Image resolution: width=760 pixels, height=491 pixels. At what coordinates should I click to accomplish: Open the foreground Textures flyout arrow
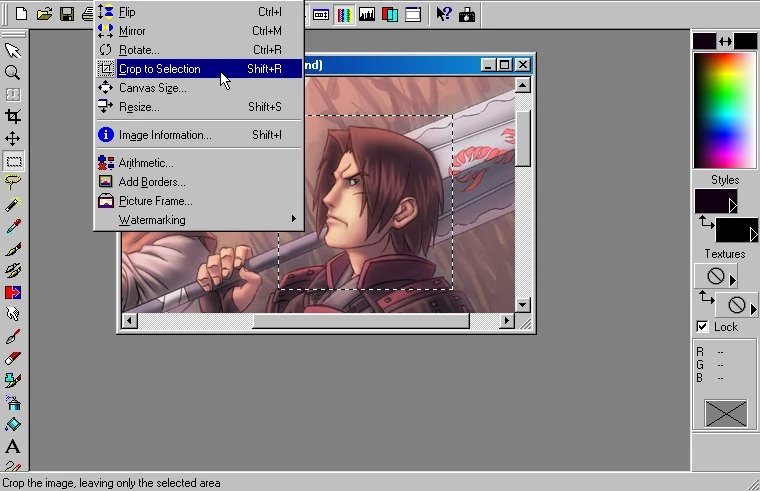(x=733, y=280)
